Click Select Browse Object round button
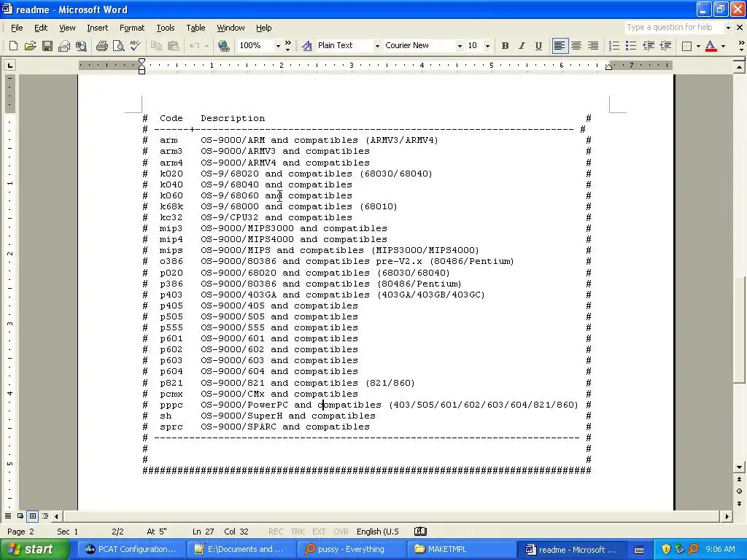This screenshot has height=560, width=747. (x=739, y=491)
